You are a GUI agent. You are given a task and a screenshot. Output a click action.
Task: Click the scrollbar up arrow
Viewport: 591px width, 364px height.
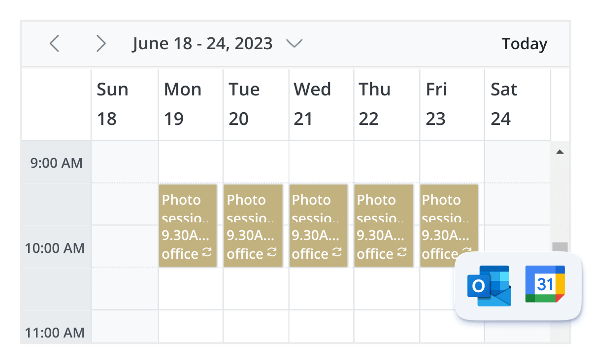[x=560, y=152]
